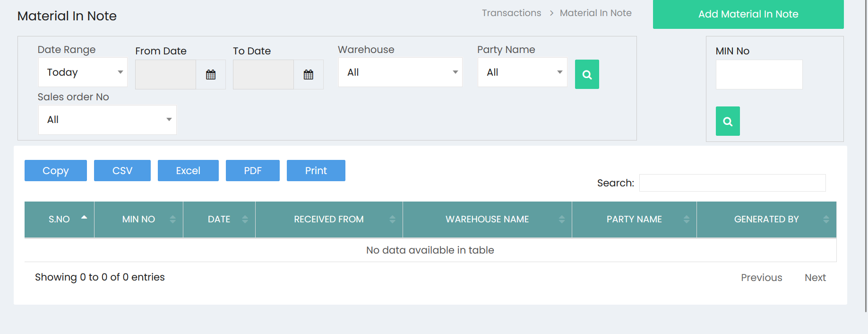Click the table Search input box
The height and width of the screenshot is (334, 868).
coord(732,183)
